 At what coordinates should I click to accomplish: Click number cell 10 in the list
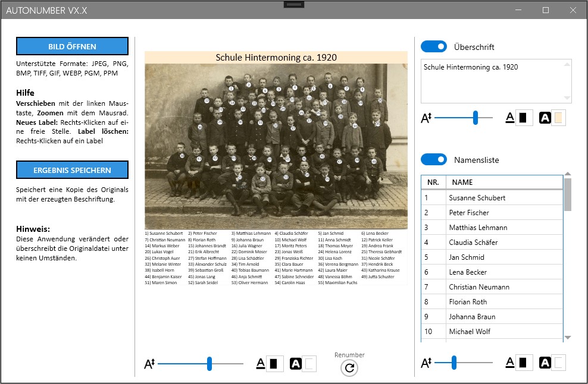[x=433, y=332]
